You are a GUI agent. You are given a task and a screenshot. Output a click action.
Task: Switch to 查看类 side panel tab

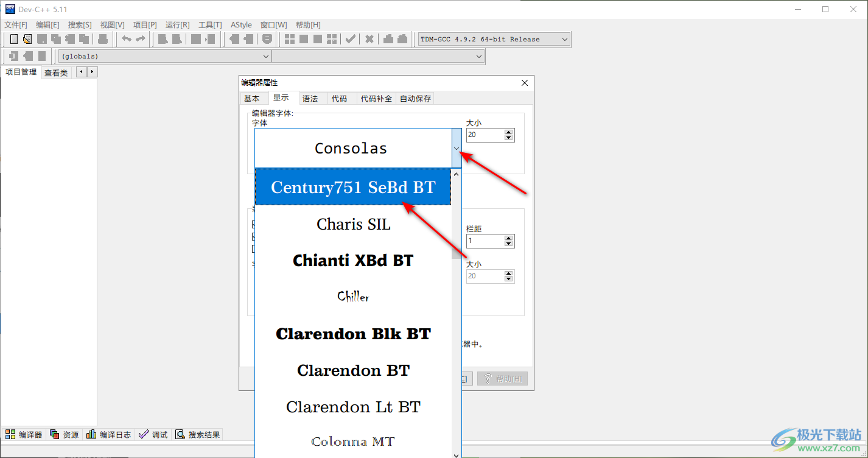pos(56,72)
